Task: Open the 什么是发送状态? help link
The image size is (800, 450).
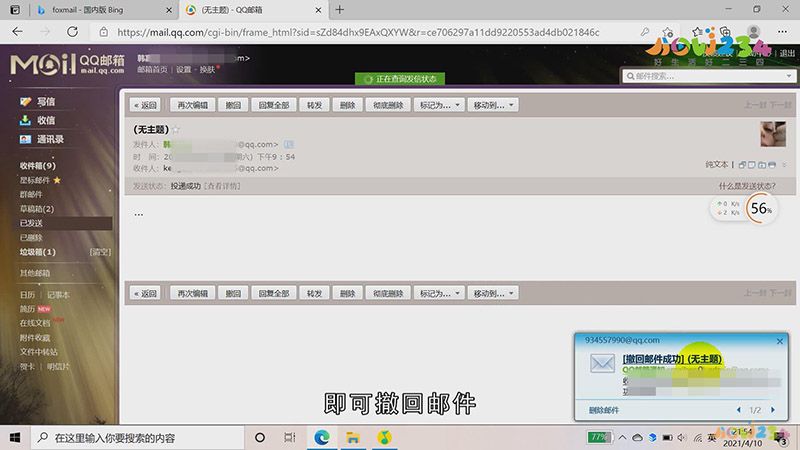Action: pyautogui.click(x=747, y=186)
